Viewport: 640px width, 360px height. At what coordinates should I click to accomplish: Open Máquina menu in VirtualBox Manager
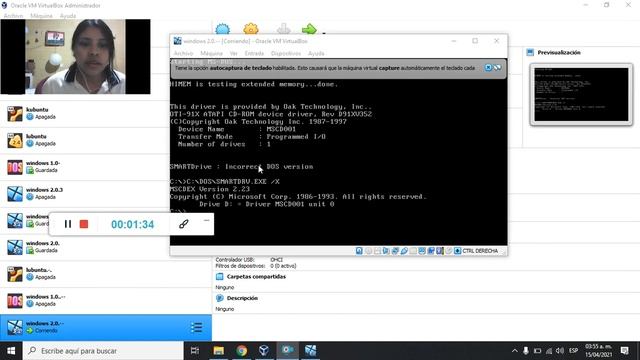click(x=41, y=16)
